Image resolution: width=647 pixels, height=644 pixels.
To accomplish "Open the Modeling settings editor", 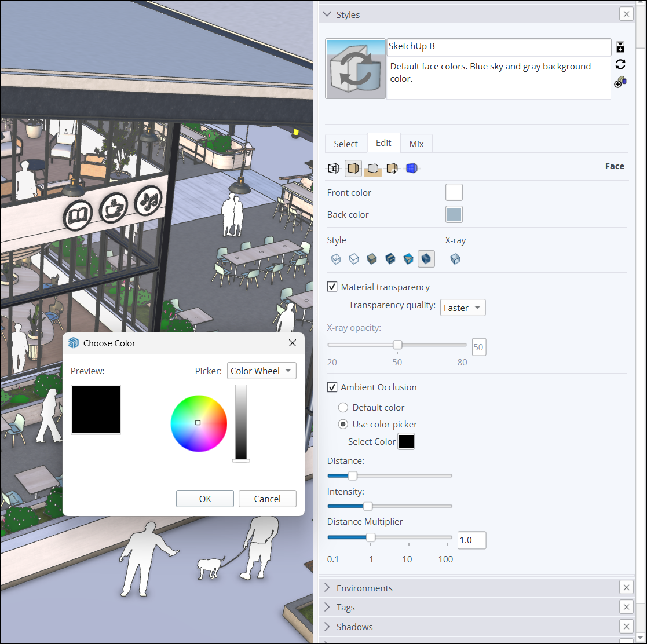I will 411,168.
